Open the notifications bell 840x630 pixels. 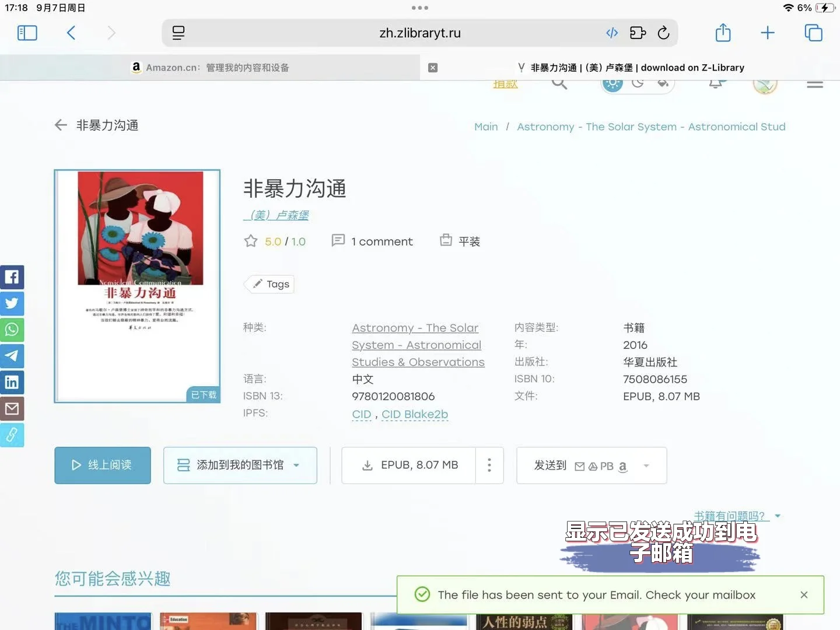716,84
